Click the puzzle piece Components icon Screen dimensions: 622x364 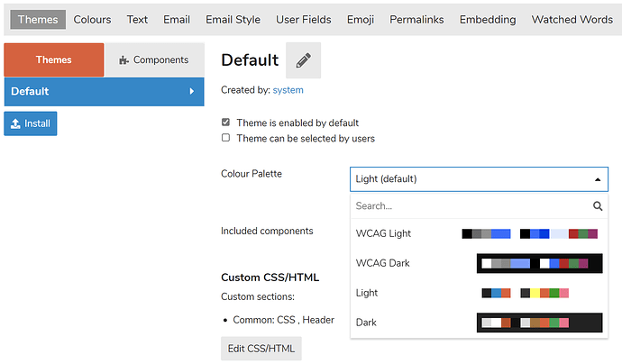pyautogui.click(x=123, y=59)
